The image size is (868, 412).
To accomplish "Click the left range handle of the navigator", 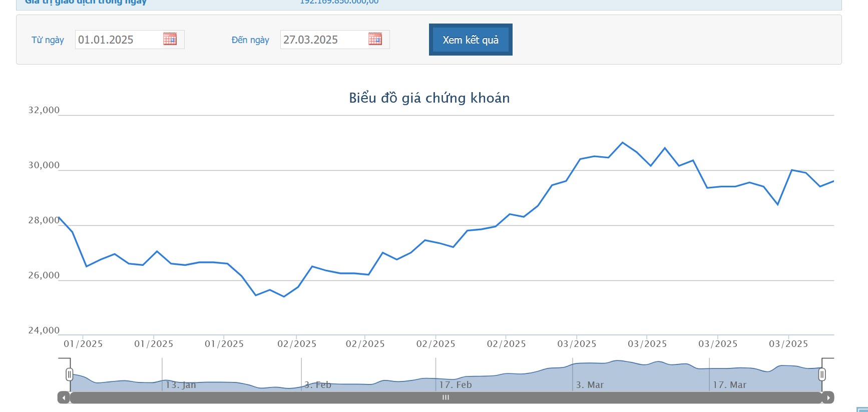I will pos(70,374).
